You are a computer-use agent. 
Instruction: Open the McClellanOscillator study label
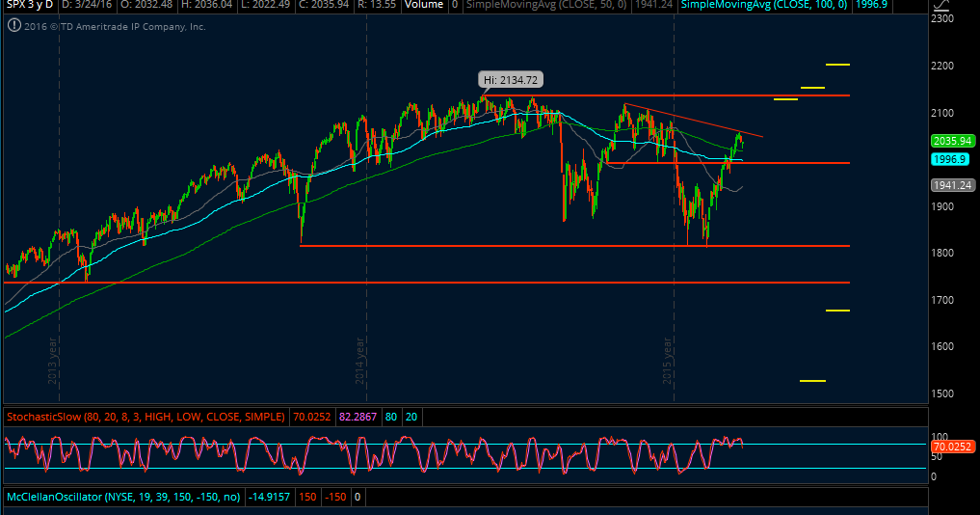tap(123, 497)
